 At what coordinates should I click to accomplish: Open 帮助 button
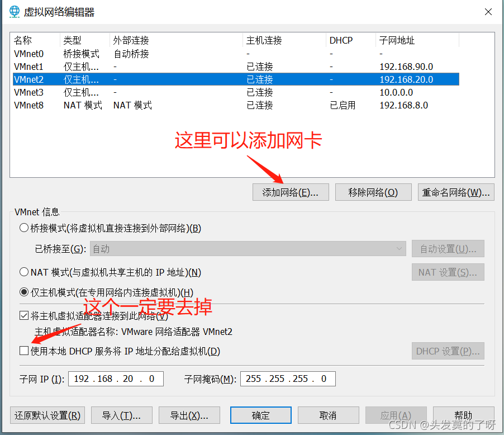tap(464, 415)
